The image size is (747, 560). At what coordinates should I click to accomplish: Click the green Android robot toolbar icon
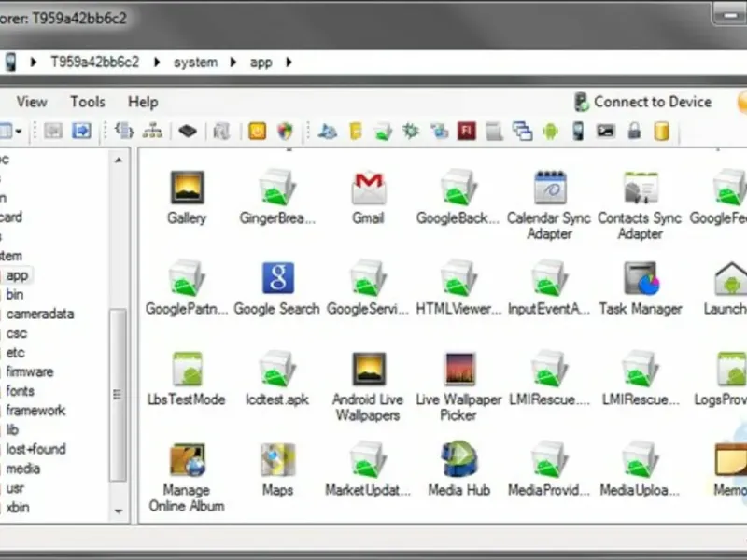550,131
